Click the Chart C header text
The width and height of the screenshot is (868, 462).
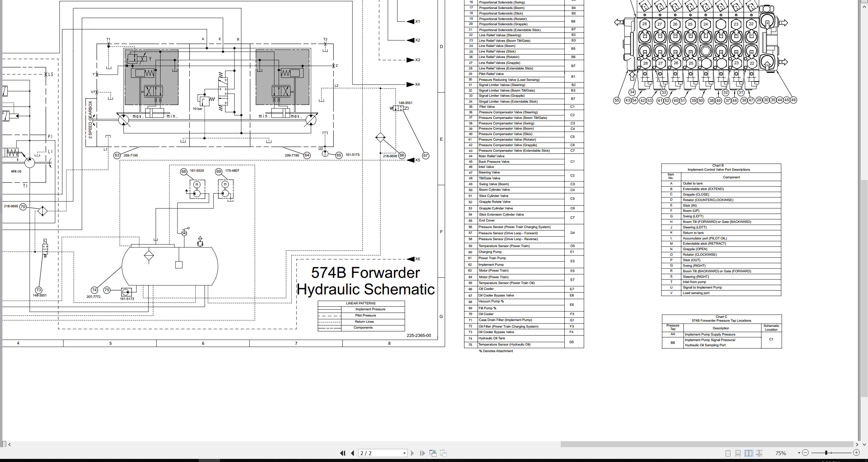(721, 317)
